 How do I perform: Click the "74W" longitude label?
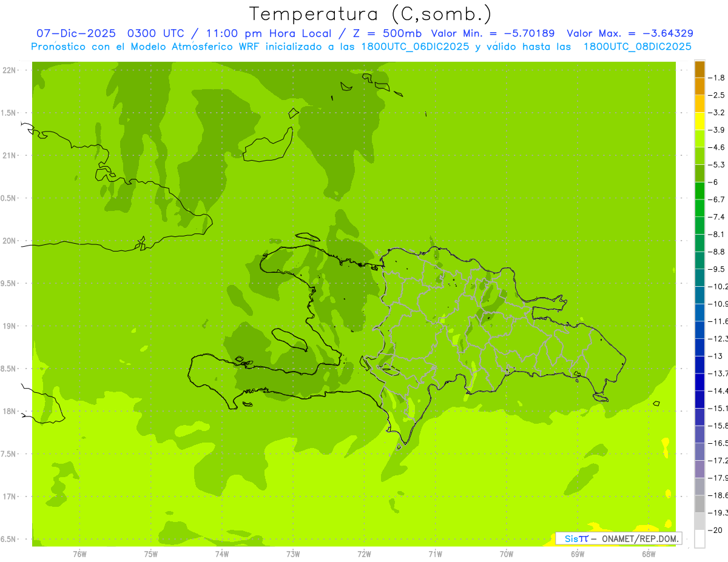tap(222, 554)
